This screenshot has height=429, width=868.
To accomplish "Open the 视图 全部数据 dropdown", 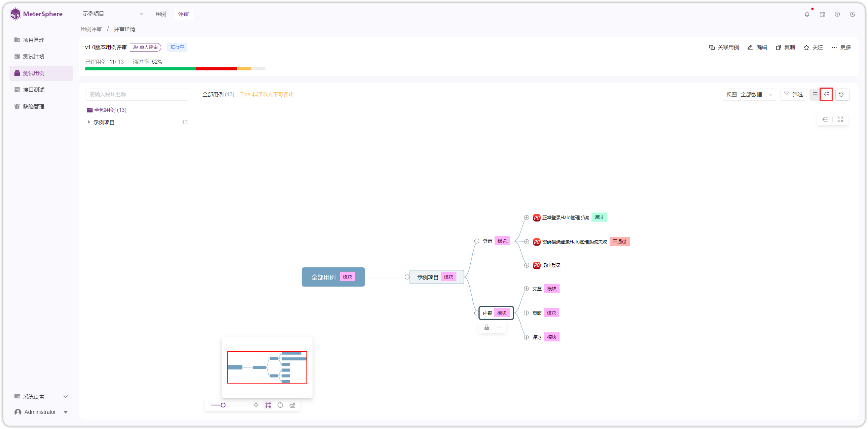I will coord(749,94).
